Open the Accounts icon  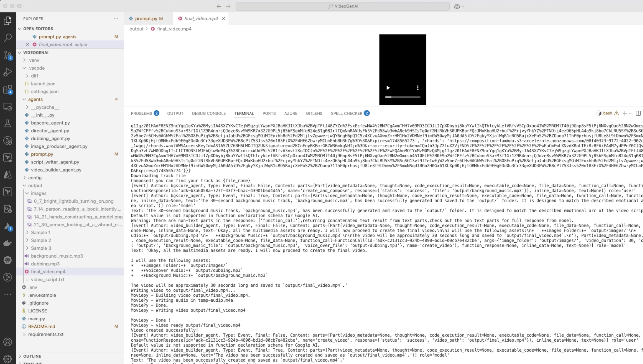[x=7, y=342]
